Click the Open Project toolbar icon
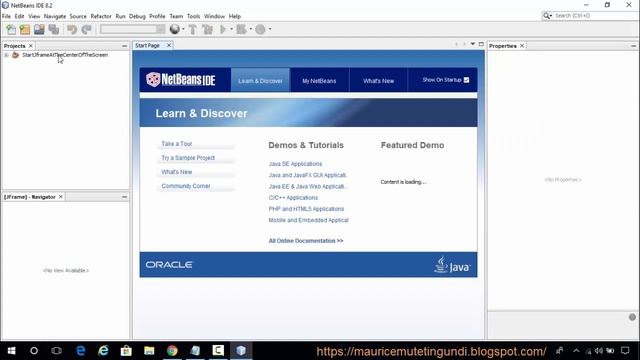This screenshot has width=640, height=360. (39, 29)
